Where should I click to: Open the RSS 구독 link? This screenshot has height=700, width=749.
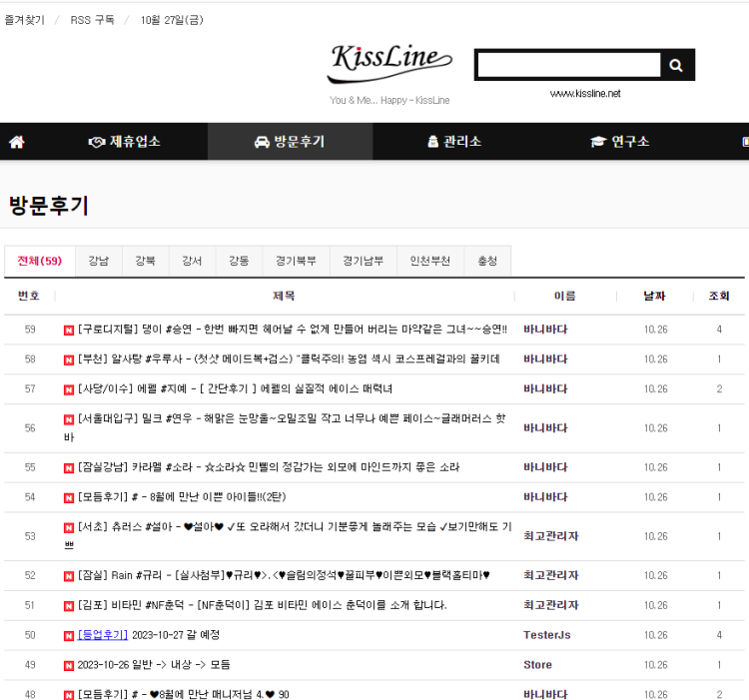tap(92, 20)
